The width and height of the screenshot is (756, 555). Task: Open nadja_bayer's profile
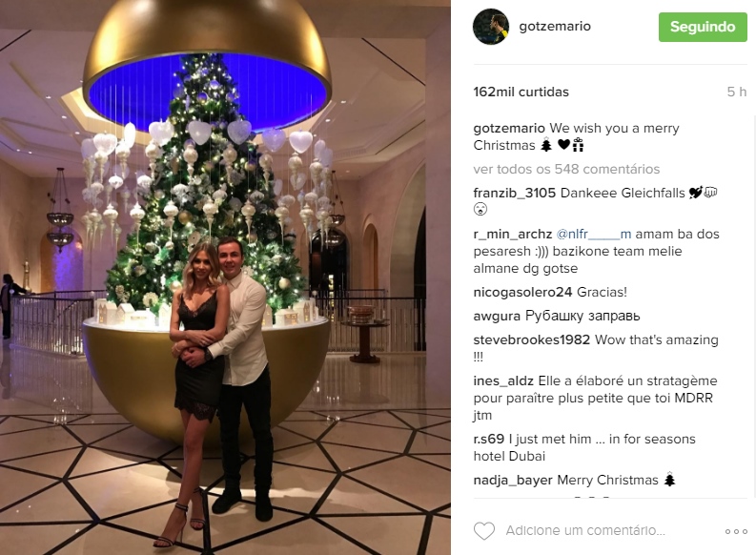(513, 481)
